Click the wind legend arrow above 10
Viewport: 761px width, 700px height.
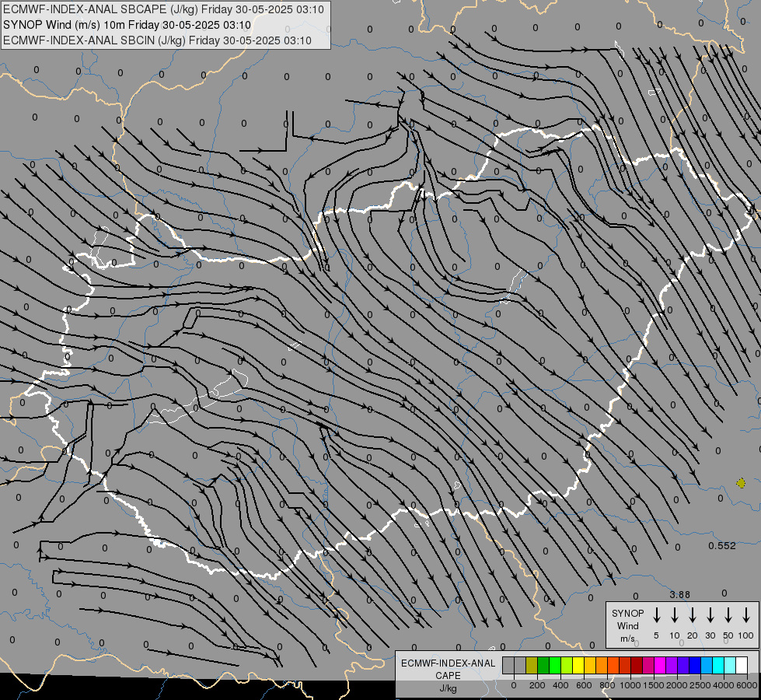pos(675,615)
